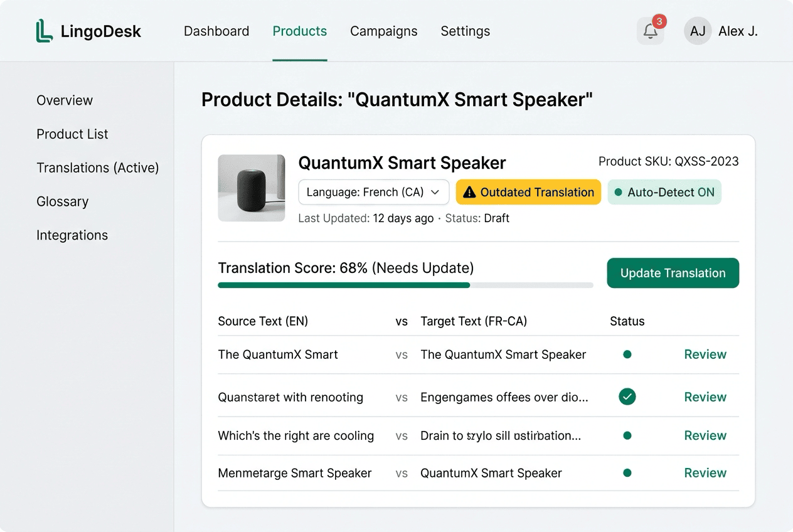793x532 pixels.
Task: Click the status dot on the last table row
Action: (627, 473)
